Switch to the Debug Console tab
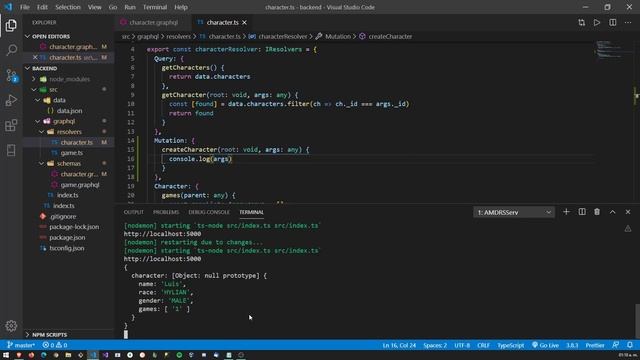Image resolution: width=640 pixels, height=360 pixels. [x=209, y=212]
